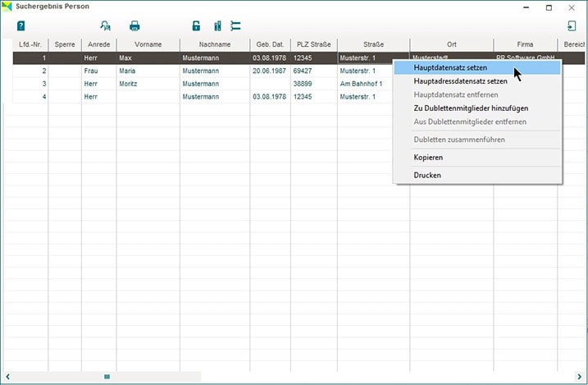Choose Hauptdatensatz setzen
This screenshot has height=385, width=588.
coord(477,68)
